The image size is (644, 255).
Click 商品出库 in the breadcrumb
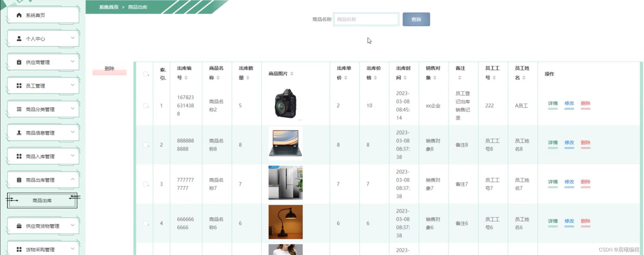[x=138, y=7]
